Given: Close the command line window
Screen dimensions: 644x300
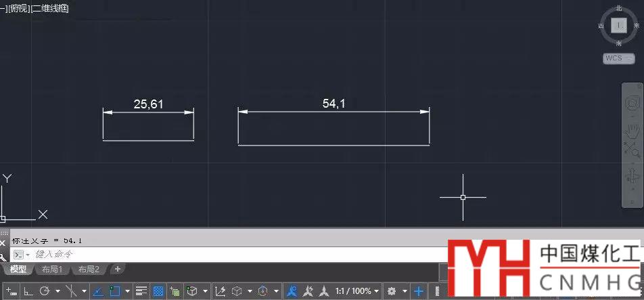Looking at the screenshot, I should [3, 242].
